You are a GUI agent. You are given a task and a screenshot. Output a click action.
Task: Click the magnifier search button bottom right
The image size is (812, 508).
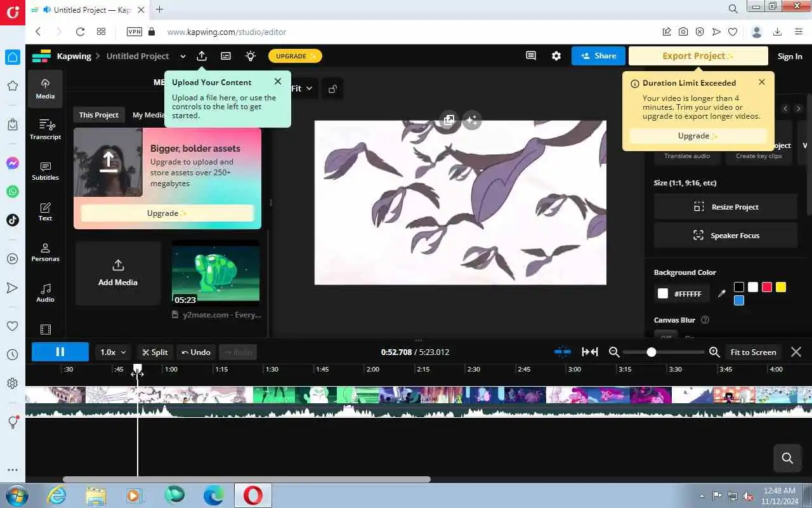click(x=788, y=458)
